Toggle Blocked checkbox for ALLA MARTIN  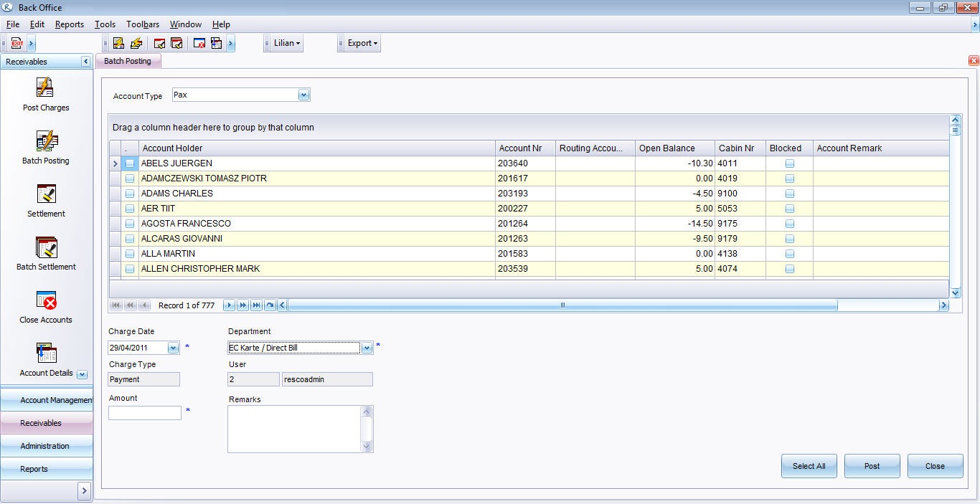click(x=790, y=254)
